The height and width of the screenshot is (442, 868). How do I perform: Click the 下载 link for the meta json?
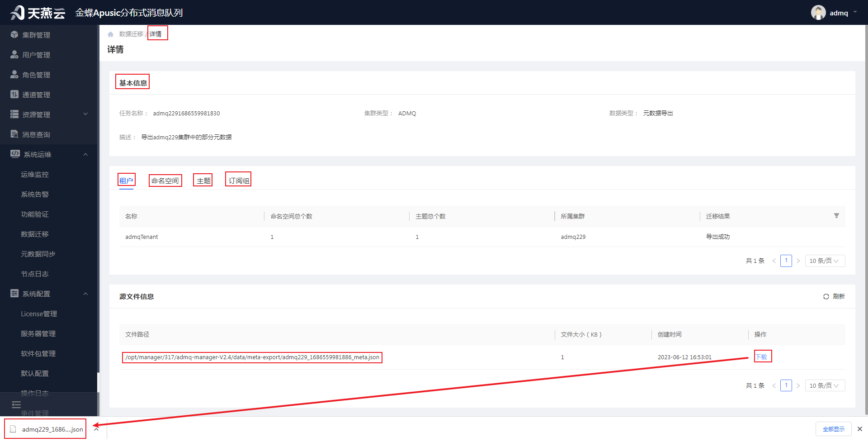(762, 357)
